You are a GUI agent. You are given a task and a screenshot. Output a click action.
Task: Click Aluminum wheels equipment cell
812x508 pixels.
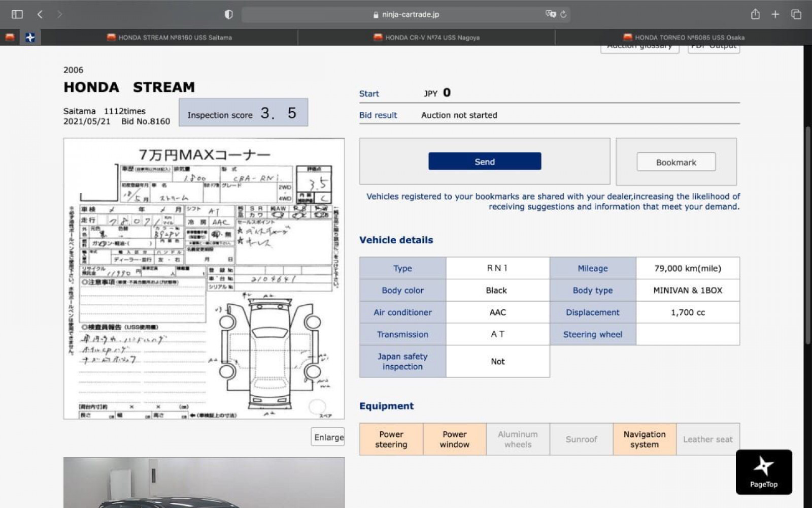click(x=518, y=439)
